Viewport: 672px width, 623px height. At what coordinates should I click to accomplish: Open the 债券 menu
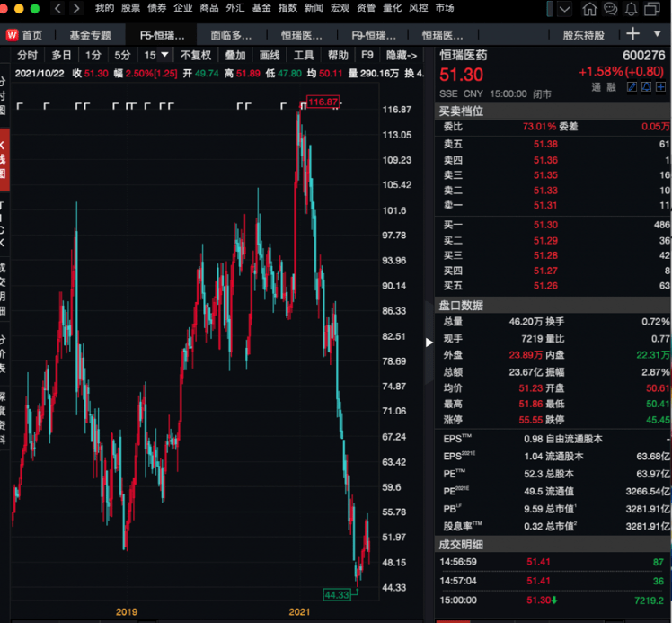[x=157, y=8]
